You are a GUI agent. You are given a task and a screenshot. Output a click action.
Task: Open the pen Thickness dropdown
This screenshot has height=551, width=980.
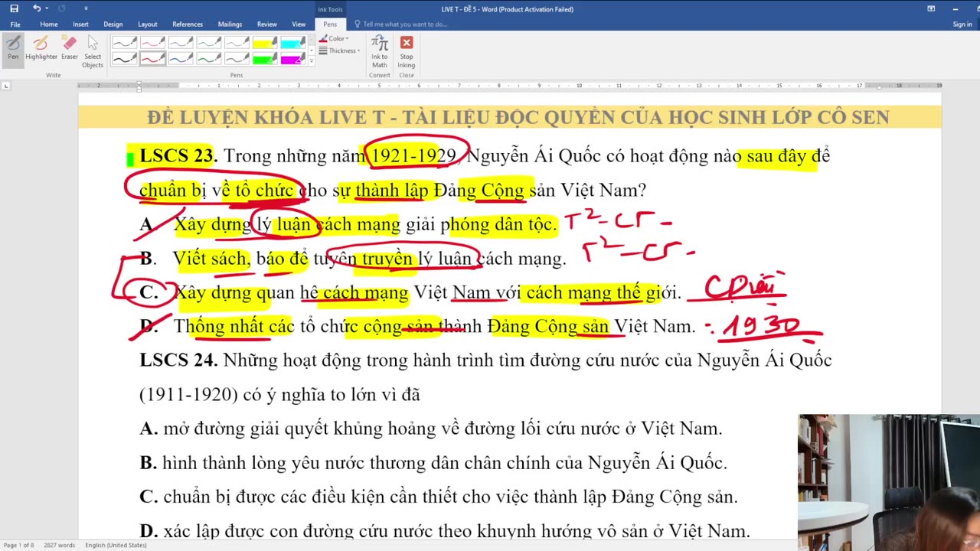point(338,51)
